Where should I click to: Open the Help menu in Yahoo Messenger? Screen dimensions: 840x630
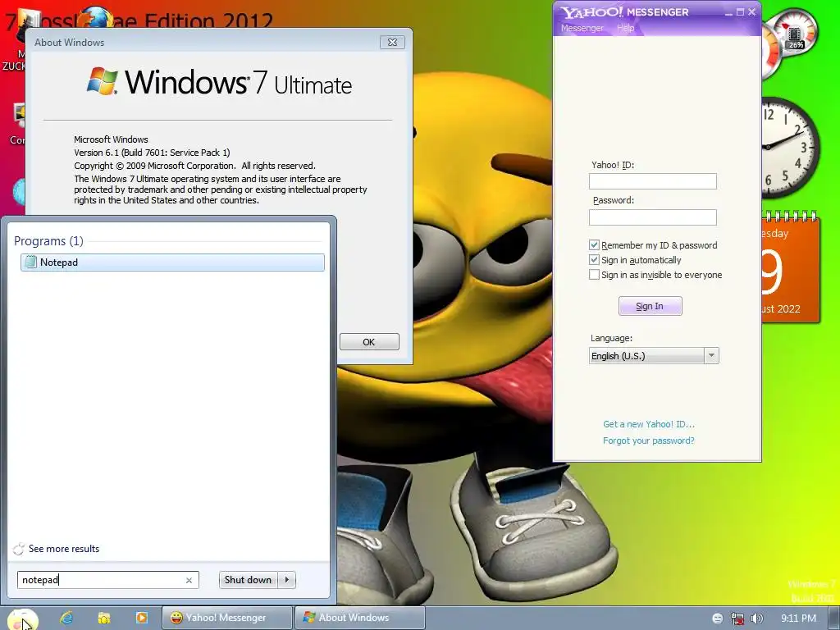[625, 28]
